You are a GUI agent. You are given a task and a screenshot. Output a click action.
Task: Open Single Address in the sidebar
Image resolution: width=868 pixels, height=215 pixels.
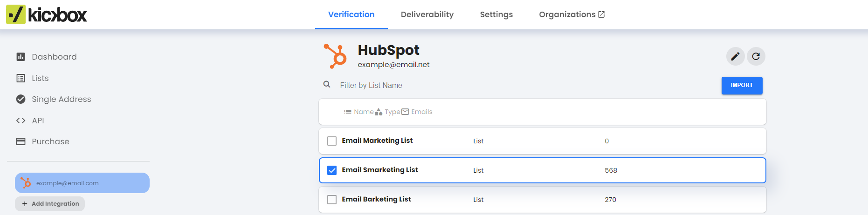[x=62, y=99]
